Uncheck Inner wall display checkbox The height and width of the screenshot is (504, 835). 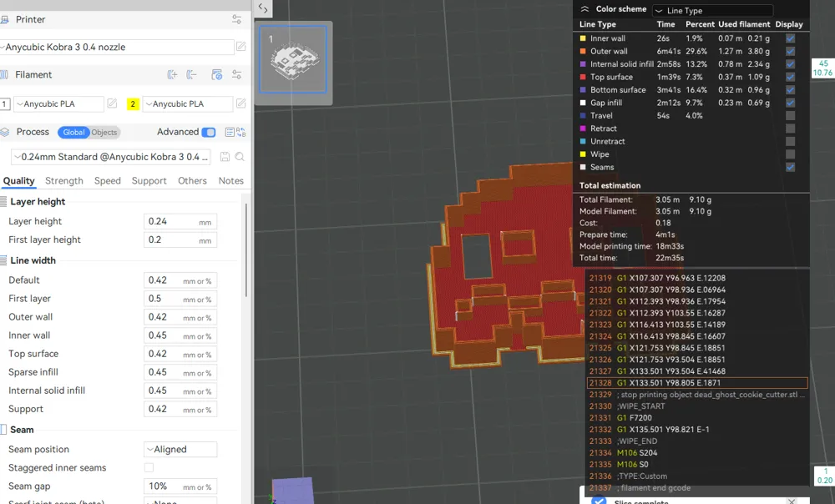[790, 38]
